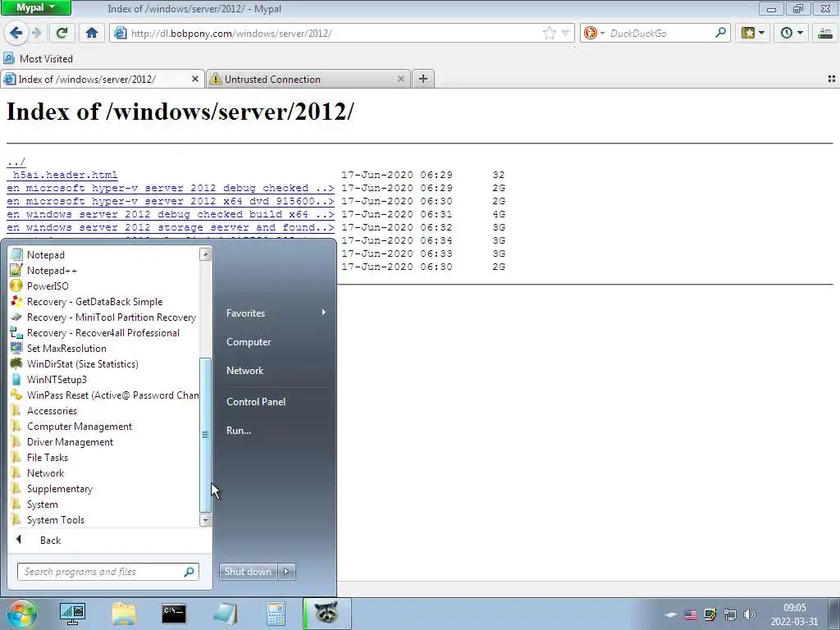Open command prompt from taskbar
840x630 pixels.
[x=174, y=614]
